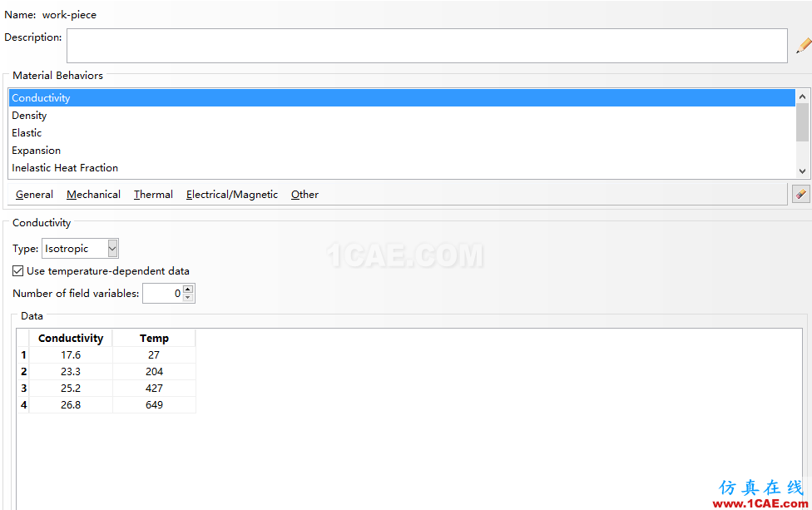Click row header 2 in data table
This screenshot has height=510, width=812.
(x=23, y=372)
